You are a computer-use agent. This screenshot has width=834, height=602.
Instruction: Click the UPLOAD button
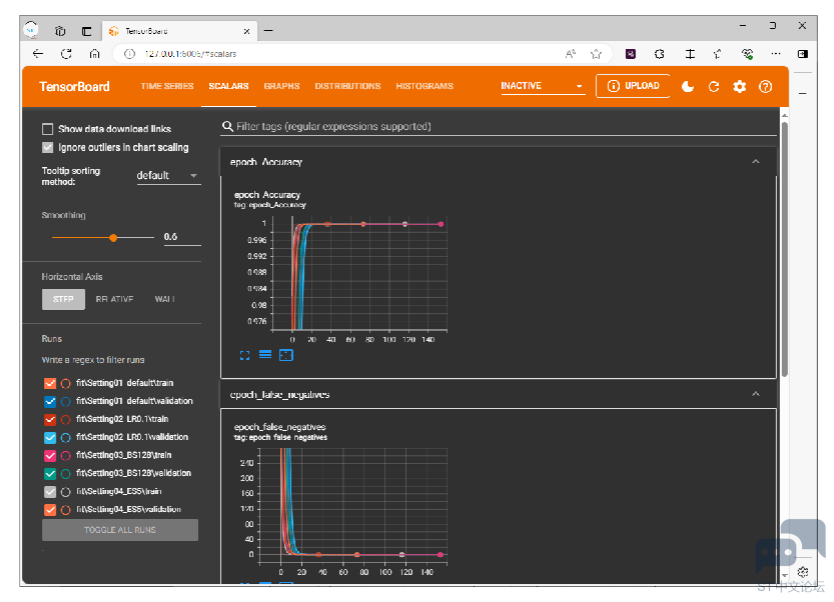click(634, 86)
